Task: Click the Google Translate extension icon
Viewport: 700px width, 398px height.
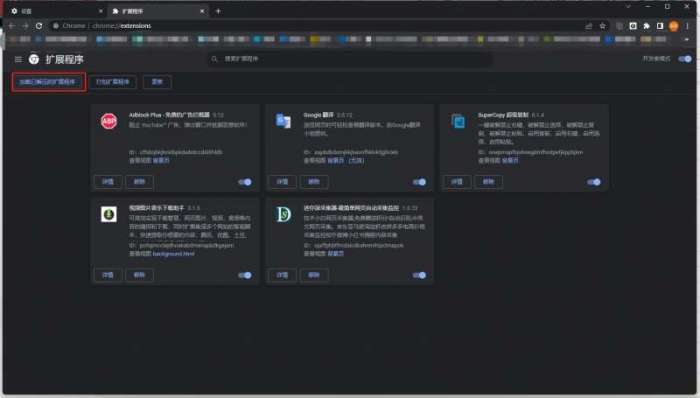Action: point(283,121)
